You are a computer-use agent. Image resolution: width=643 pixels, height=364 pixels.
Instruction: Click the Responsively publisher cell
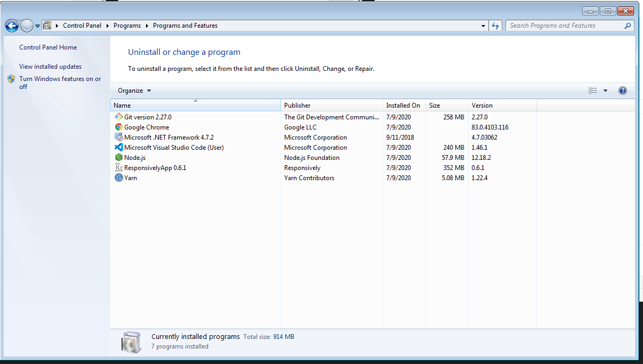[302, 168]
